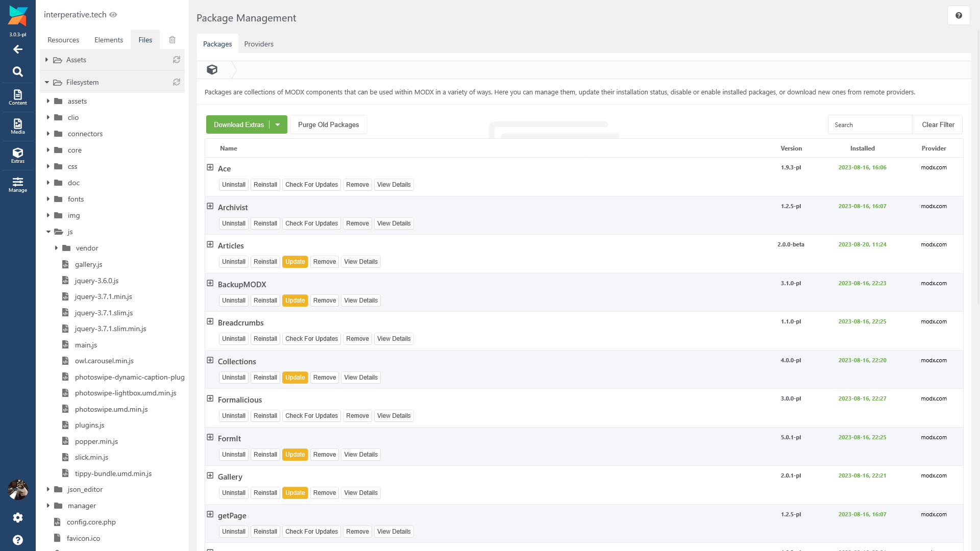Switch to Resources tab
This screenshot has height=551, width=980.
coord(63,40)
